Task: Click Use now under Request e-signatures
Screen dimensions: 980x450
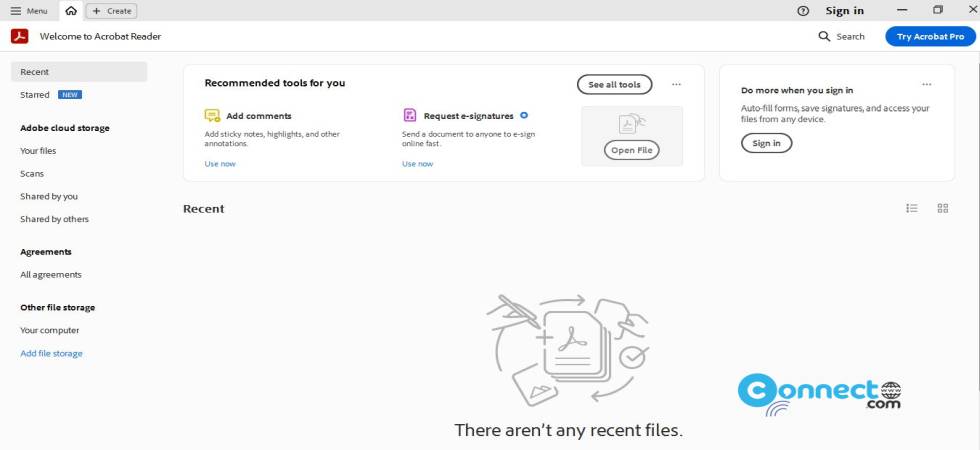Action: (418, 164)
